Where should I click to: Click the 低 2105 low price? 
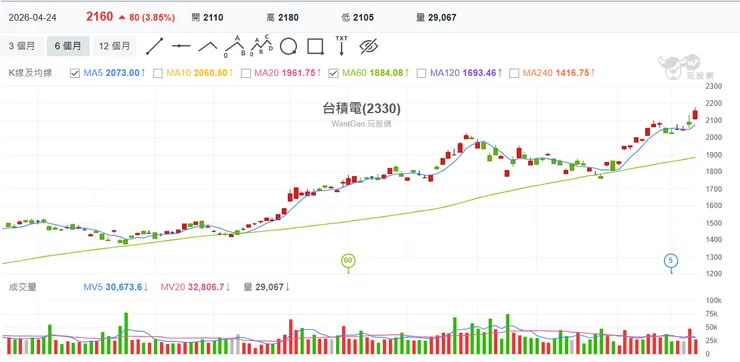(x=357, y=18)
